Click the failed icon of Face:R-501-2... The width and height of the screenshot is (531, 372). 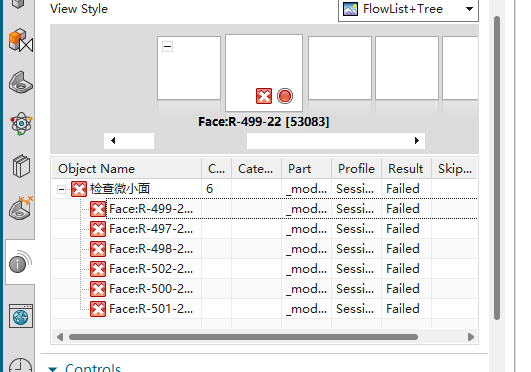(x=98, y=309)
